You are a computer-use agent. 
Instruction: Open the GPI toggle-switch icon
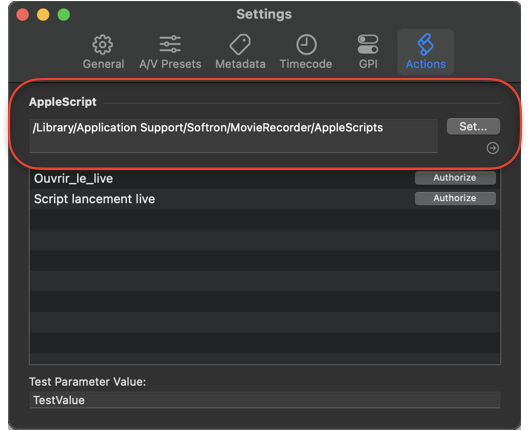tap(368, 44)
